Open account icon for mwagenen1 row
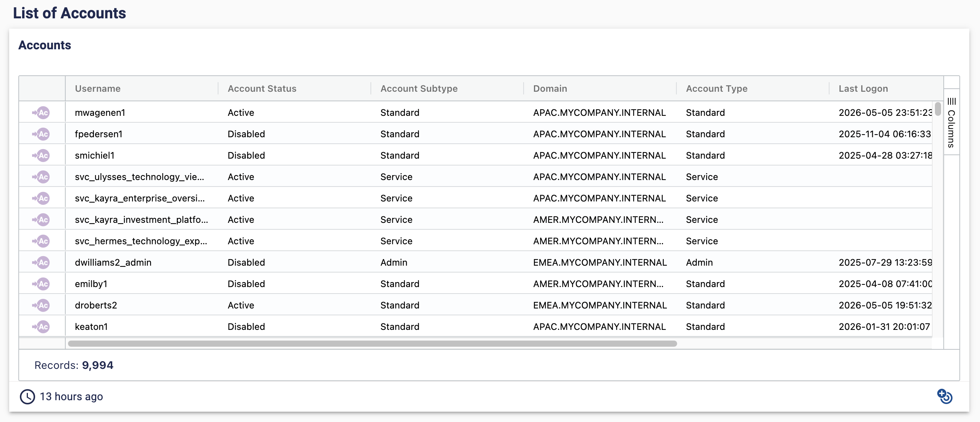This screenshot has width=980, height=422. click(41, 112)
